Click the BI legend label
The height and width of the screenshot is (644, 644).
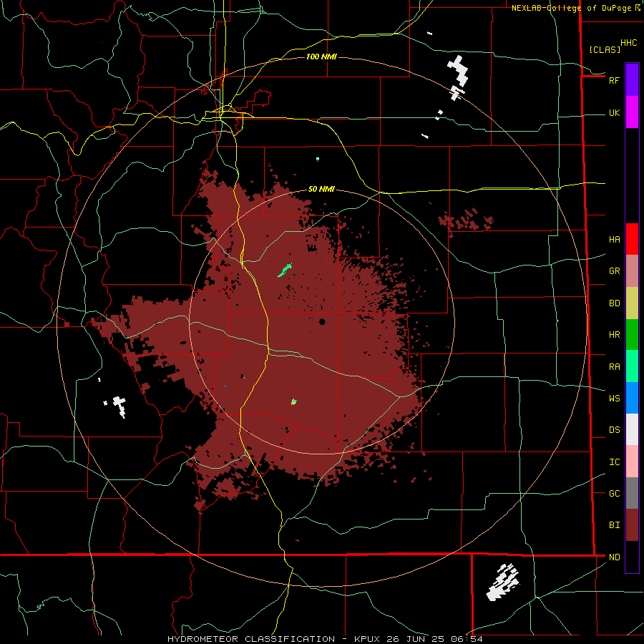(x=614, y=525)
